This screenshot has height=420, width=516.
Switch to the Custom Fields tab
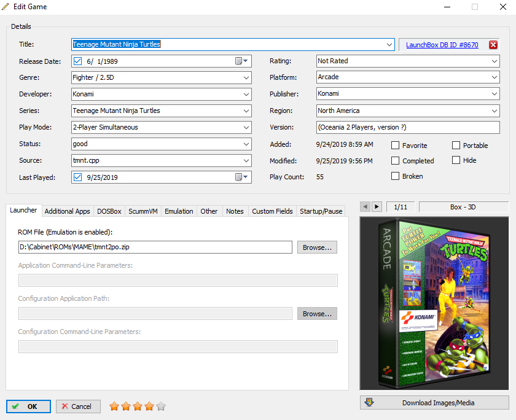273,211
